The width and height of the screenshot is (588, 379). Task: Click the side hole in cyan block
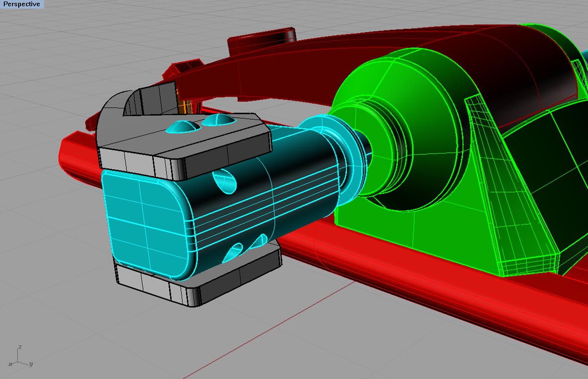(226, 181)
